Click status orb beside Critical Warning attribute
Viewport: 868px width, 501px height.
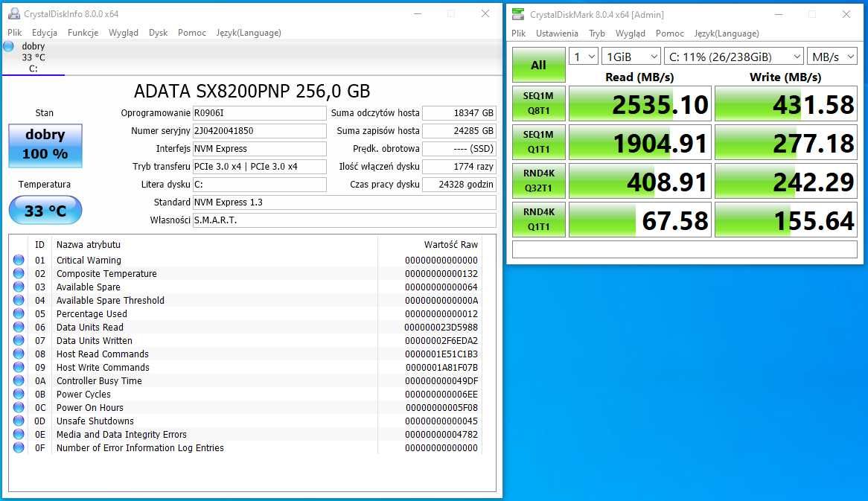click(19, 260)
